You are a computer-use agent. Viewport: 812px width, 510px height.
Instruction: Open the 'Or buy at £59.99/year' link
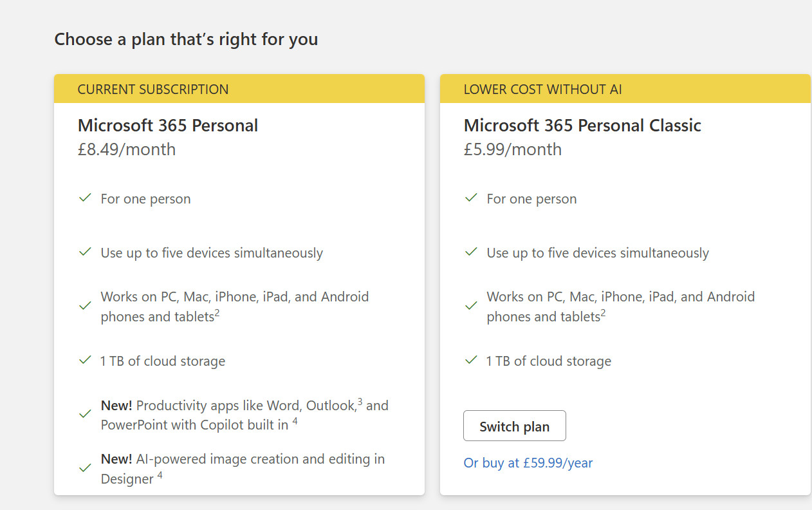528,462
